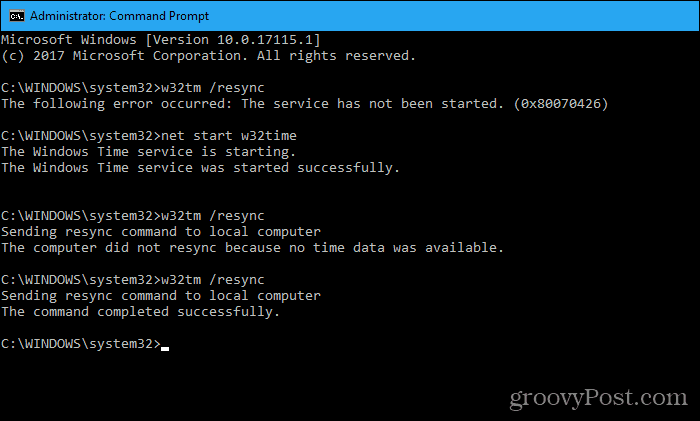Click 'Windows Time service is starting' line
Image resolution: width=700 pixels, height=421 pixels.
(148, 152)
